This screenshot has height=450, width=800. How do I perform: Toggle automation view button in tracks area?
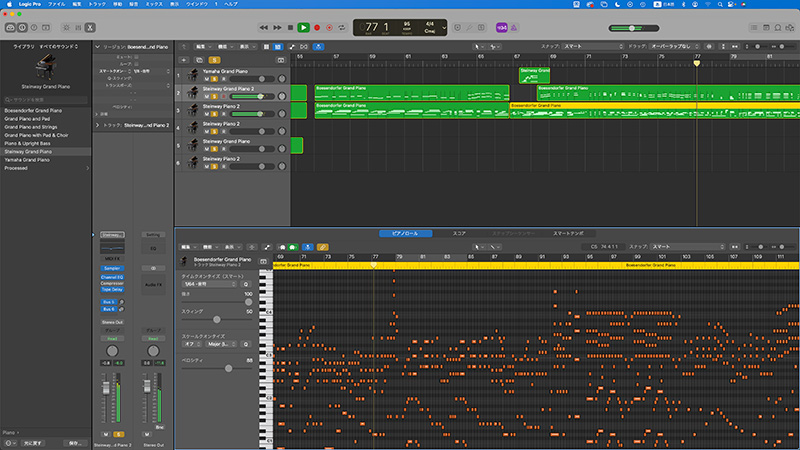point(292,46)
